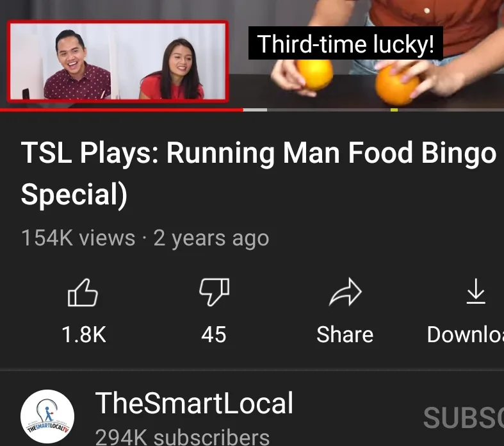Seek using the red progress bar
Viewport: 504px width, 446px height.
click(122, 110)
